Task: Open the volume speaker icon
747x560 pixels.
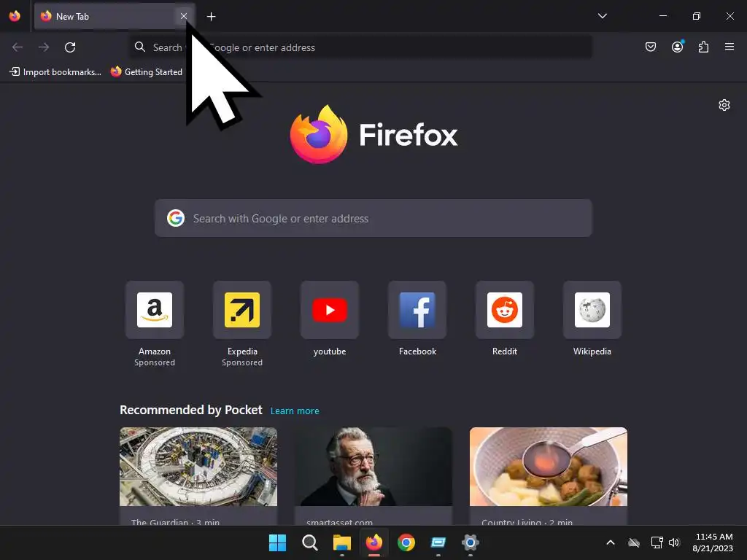Action: 673,542
